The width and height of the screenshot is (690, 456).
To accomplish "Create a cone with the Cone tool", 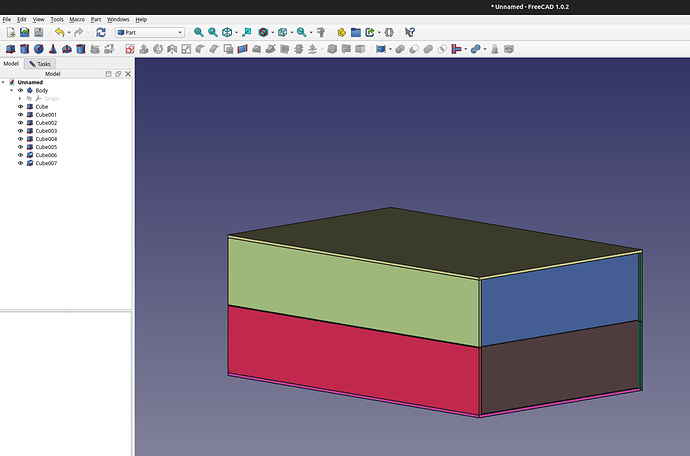I will [52, 48].
